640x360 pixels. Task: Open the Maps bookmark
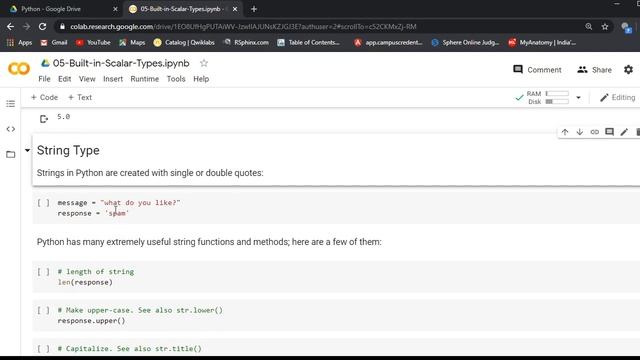[132, 42]
